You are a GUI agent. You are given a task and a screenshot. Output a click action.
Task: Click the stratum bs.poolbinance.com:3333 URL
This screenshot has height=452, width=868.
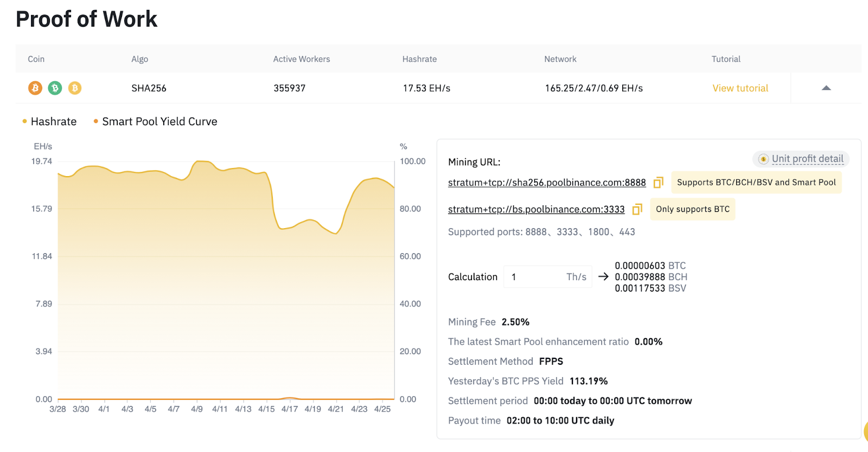(x=536, y=209)
